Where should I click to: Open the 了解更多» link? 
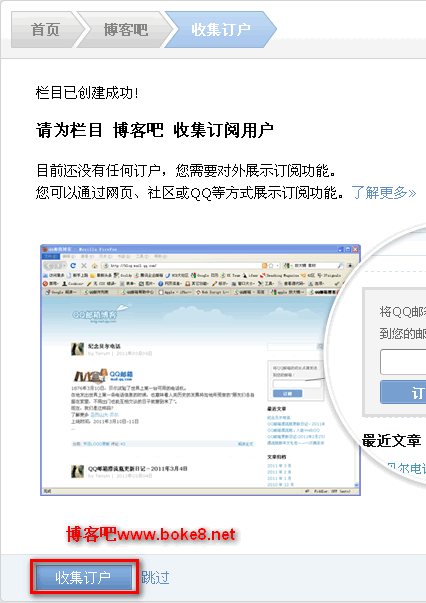[383, 192]
